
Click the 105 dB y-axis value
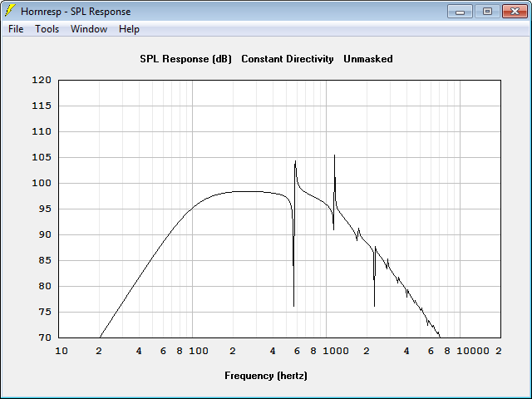[x=42, y=157]
